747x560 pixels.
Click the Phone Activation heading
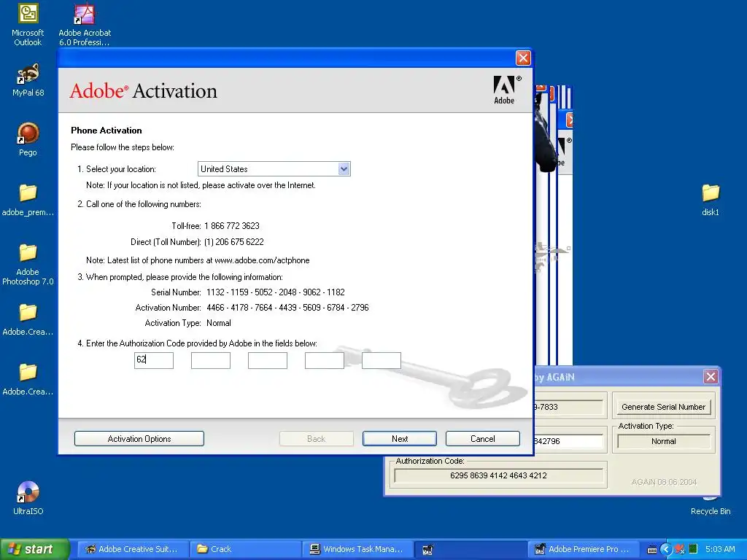(107, 130)
